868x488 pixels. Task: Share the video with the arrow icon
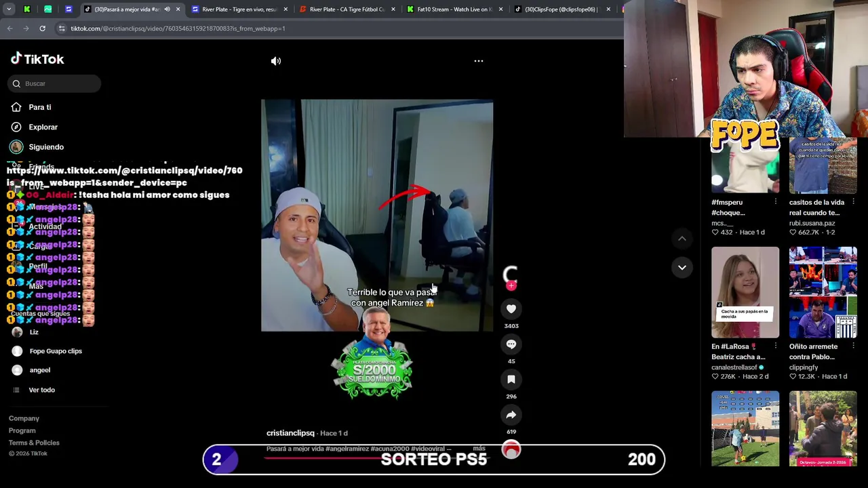[x=511, y=415]
